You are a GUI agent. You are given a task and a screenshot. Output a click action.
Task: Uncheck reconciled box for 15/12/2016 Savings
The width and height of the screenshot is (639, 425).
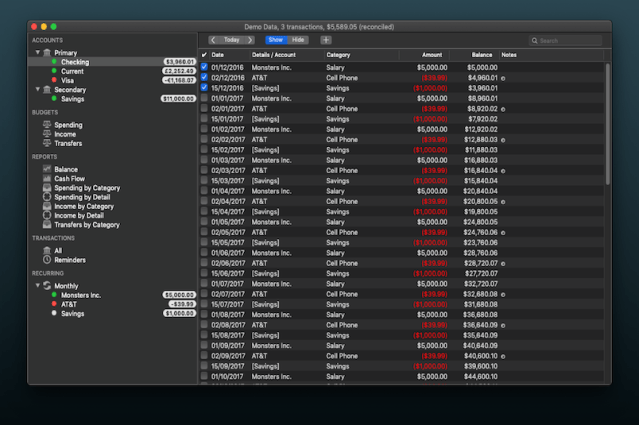[x=204, y=88]
